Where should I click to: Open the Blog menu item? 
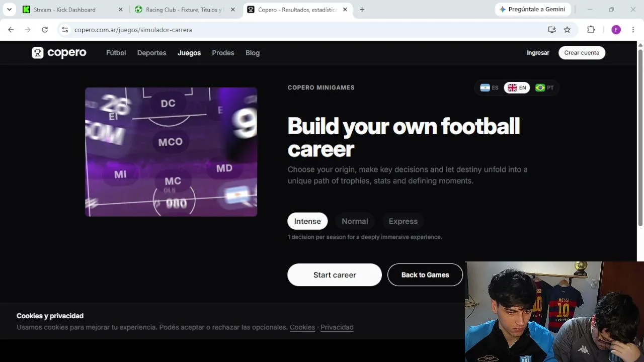[x=253, y=53]
